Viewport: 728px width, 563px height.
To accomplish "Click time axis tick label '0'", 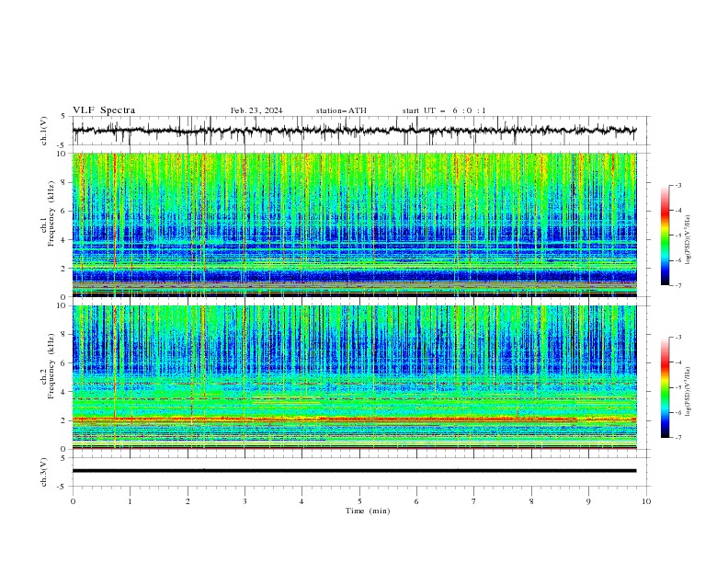I will (x=73, y=501).
